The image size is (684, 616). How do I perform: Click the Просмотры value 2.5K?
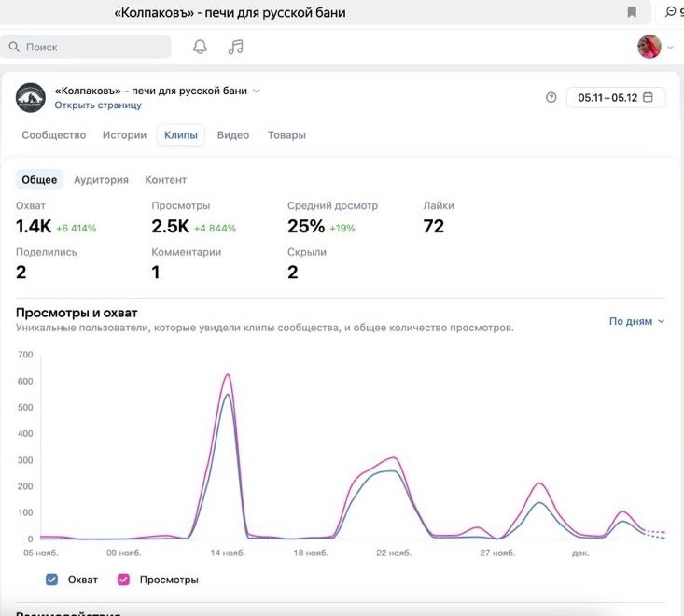170,227
